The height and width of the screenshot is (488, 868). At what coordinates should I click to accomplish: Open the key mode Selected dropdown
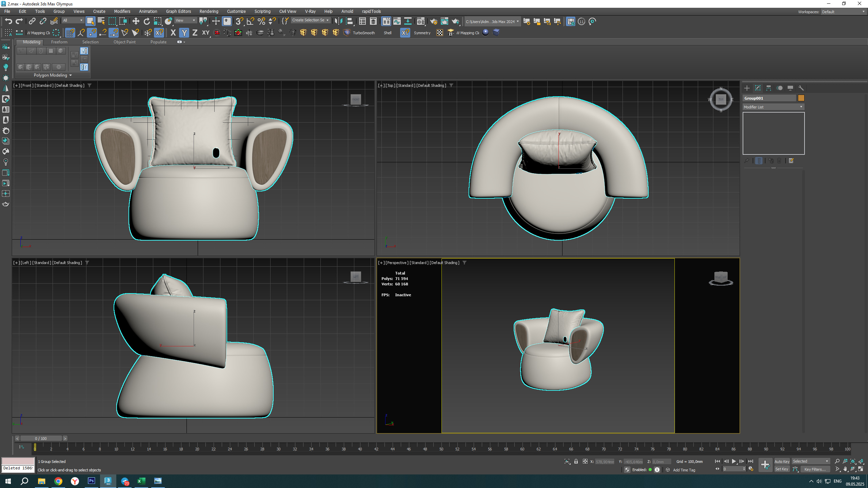pos(810,461)
